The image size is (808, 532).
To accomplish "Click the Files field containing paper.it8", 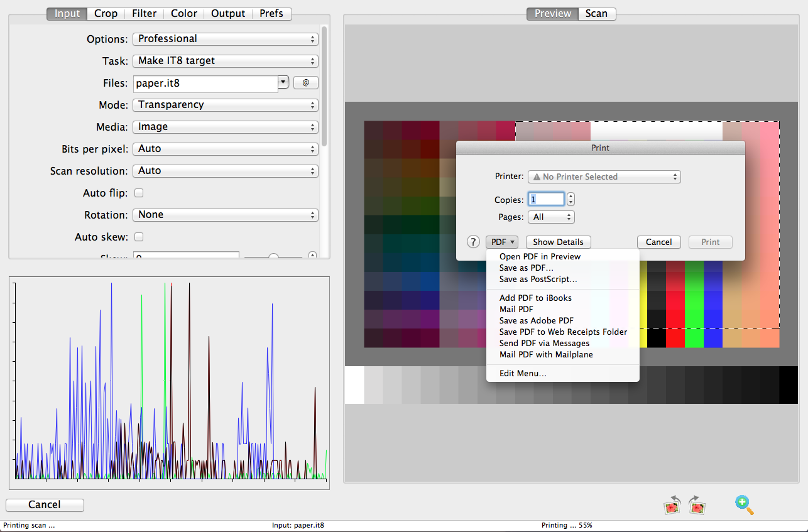I will (205, 83).
